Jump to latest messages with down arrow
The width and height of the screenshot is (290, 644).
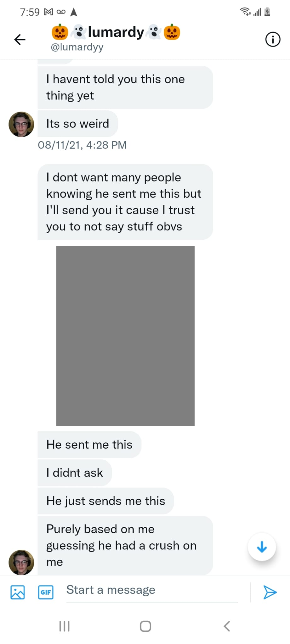(262, 547)
